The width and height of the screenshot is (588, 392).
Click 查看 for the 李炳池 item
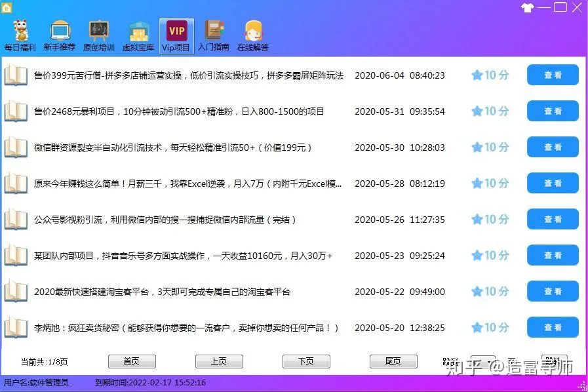(553, 328)
